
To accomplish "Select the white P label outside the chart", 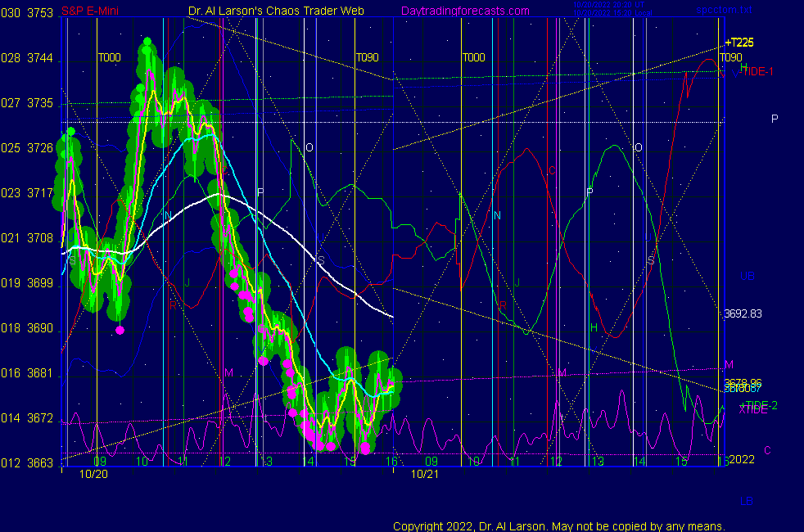I will pyautogui.click(x=775, y=119).
